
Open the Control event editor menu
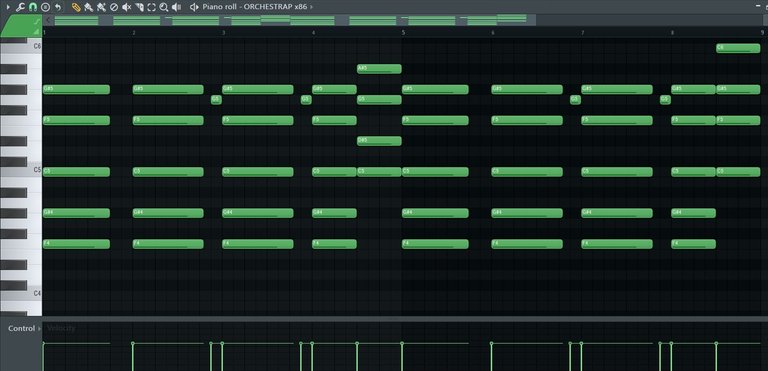[x=24, y=328]
